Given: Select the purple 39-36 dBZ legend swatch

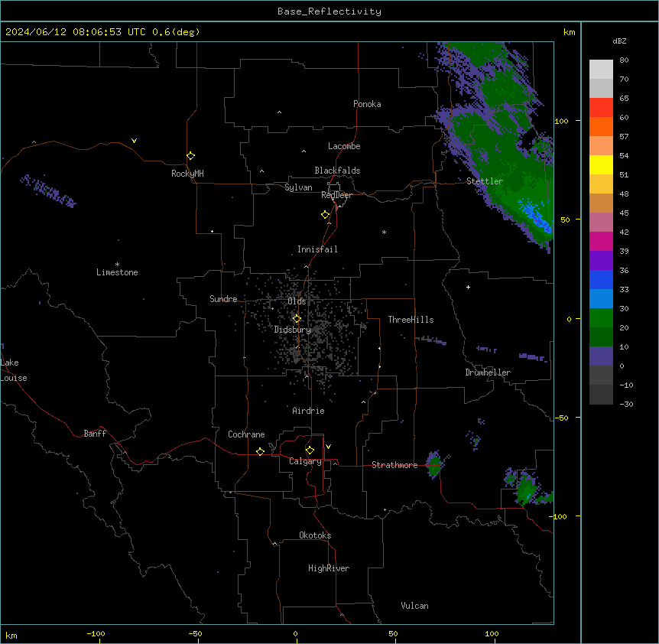Looking at the screenshot, I should click(x=601, y=261).
